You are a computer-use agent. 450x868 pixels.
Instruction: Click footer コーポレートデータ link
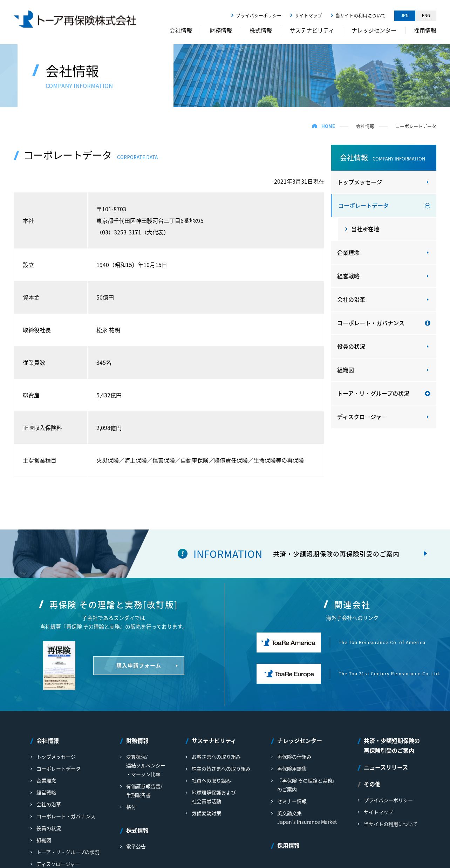[59, 769]
